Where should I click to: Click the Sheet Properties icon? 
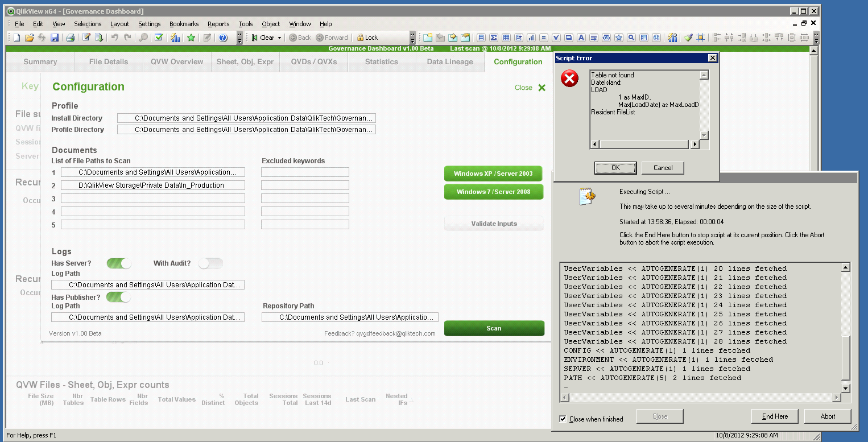click(465, 38)
